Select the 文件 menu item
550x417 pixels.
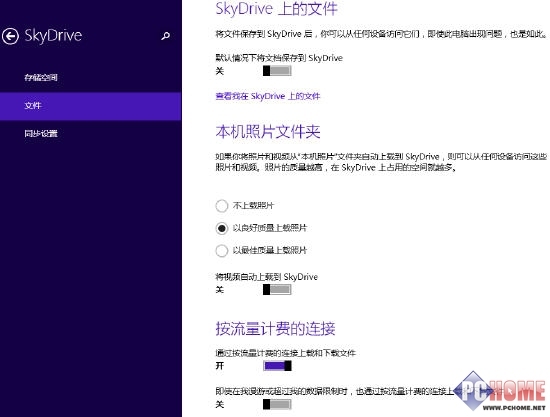pos(90,106)
